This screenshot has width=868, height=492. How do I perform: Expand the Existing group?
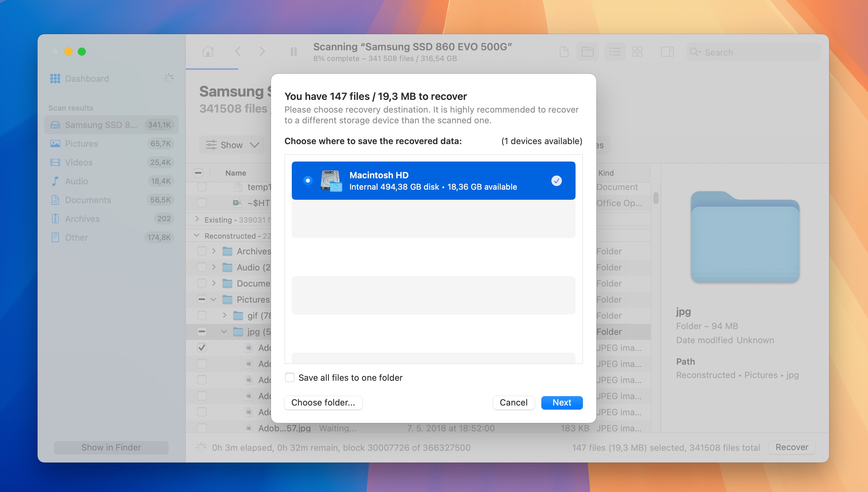click(197, 219)
